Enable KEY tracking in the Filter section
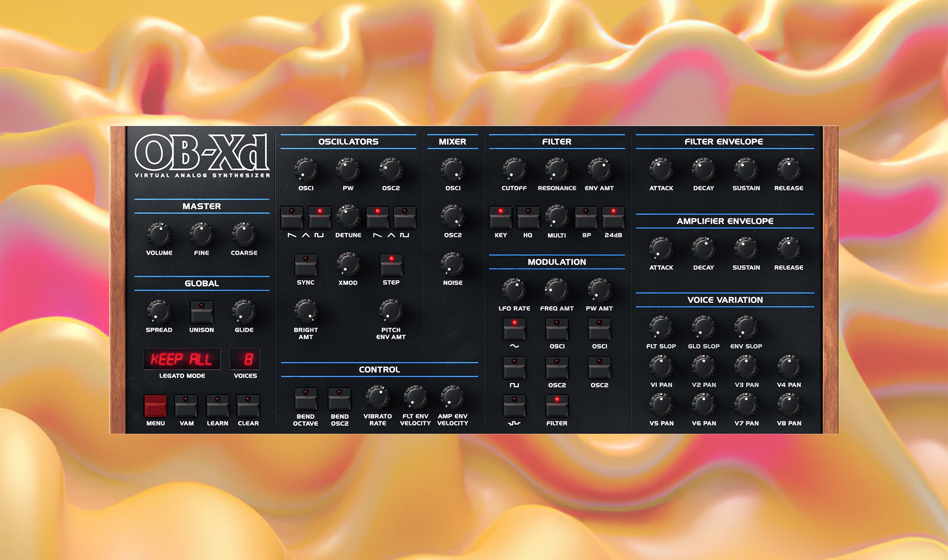Viewport: 948px width, 560px height. click(501, 219)
